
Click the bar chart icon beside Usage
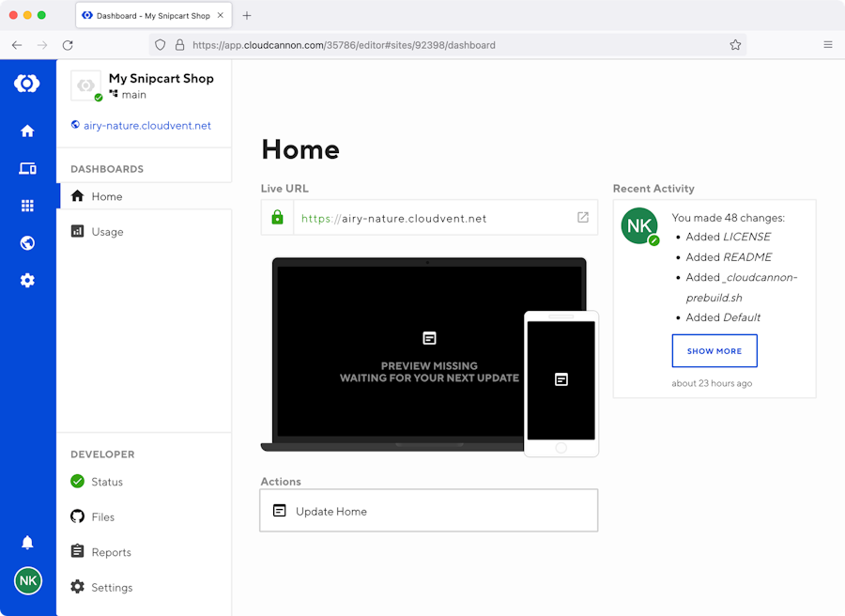tap(78, 231)
